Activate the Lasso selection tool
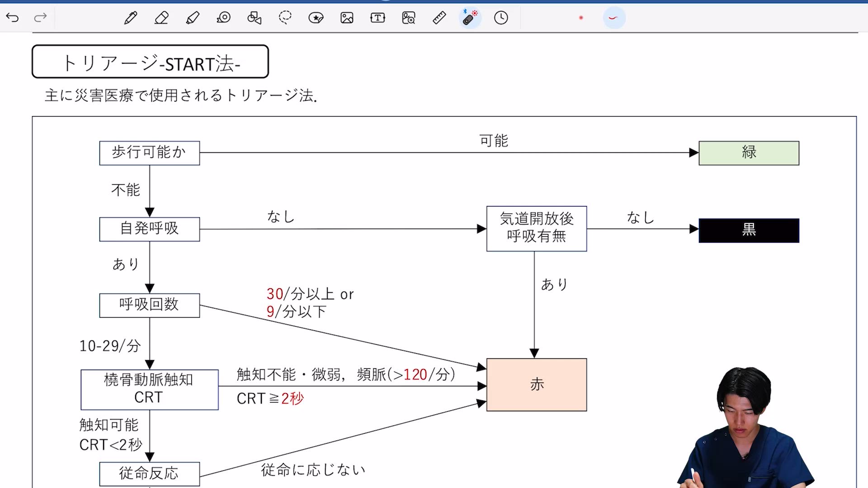The image size is (868, 488). (x=285, y=18)
